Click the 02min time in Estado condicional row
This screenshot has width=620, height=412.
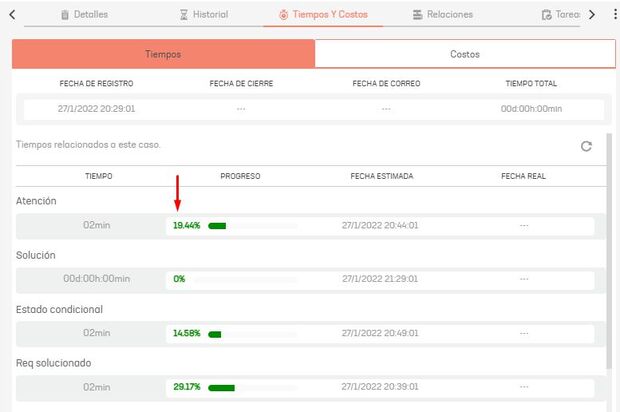tap(96, 333)
